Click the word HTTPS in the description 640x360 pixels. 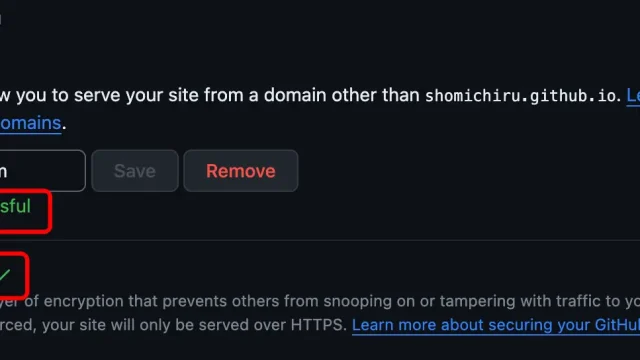(318, 325)
